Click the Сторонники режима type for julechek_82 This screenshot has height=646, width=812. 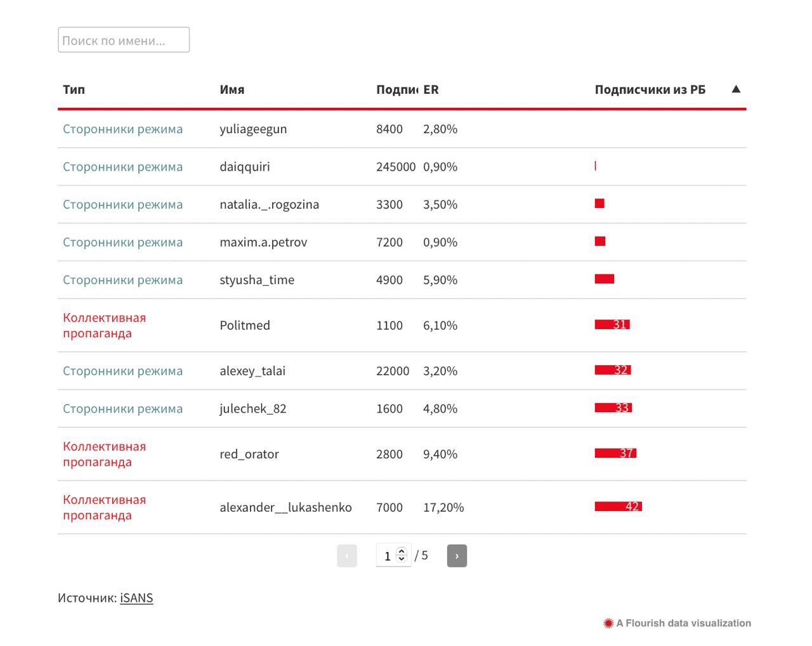(x=122, y=408)
